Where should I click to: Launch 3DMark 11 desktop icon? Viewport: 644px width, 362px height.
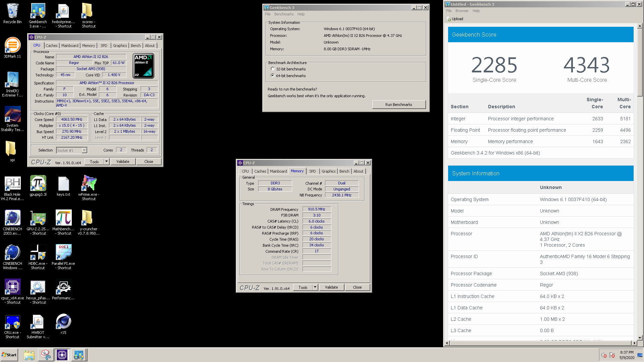point(12,48)
